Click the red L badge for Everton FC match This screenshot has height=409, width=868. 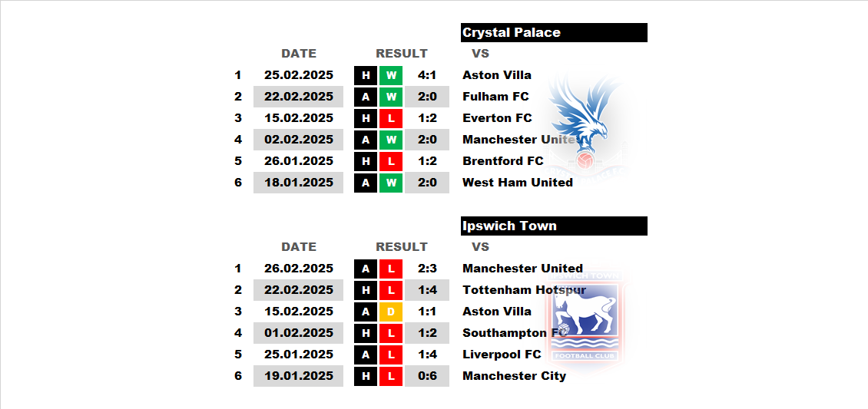click(x=392, y=118)
